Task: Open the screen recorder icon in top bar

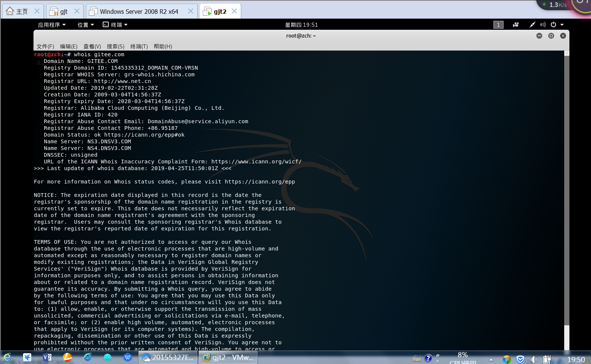Action: [516, 25]
